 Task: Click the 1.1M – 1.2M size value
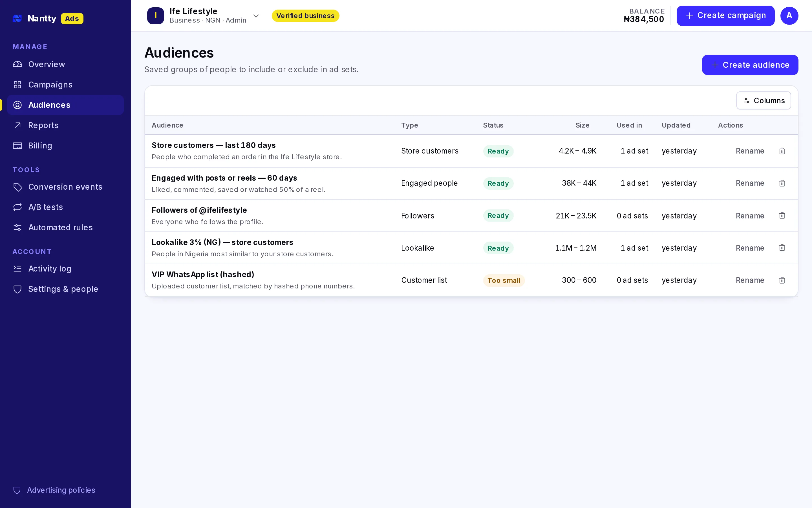coord(576,248)
